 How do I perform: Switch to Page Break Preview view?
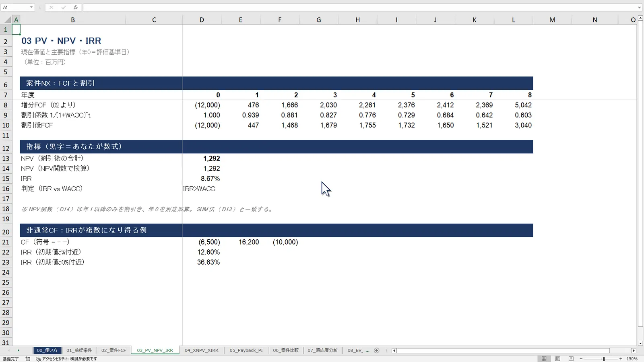coord(571,358)
